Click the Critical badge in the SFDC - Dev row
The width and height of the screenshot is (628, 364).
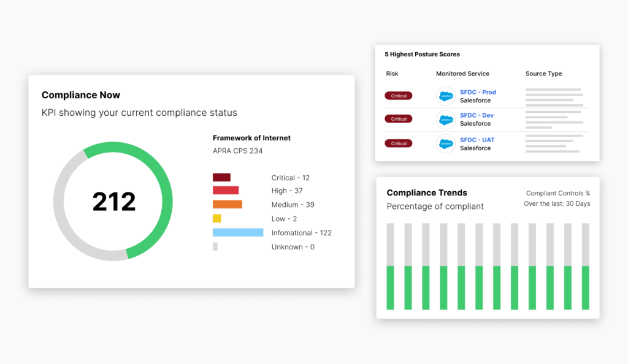399,119
